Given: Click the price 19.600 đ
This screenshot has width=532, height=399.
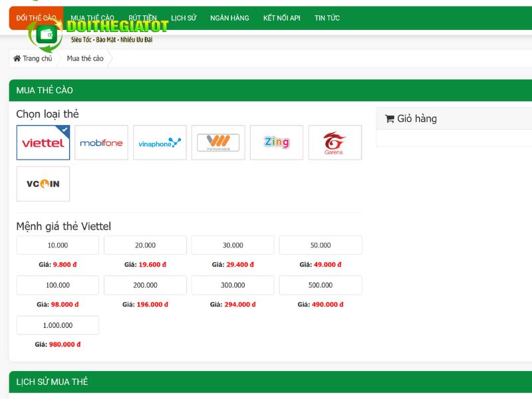Looking at the screenshot, I should tap(152, 265).
